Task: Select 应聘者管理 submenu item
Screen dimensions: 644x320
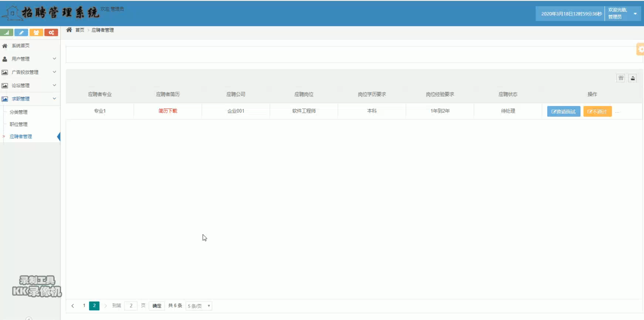Action: [x=21, y=136]
